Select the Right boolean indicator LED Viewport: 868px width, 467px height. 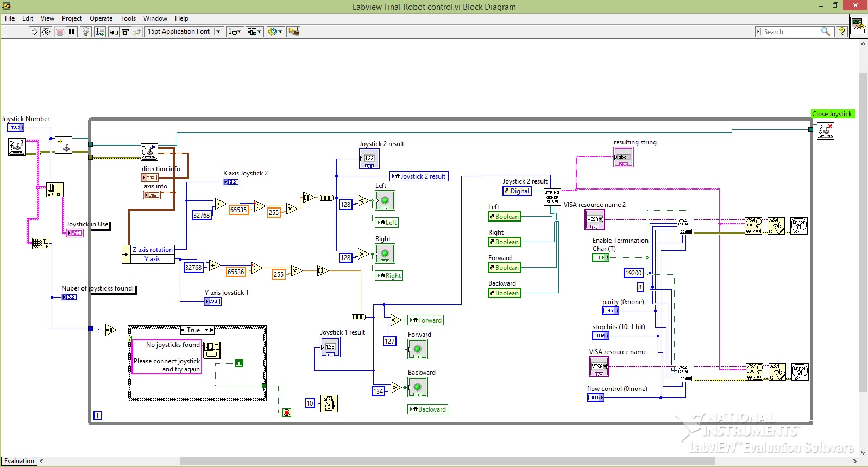[385, 254]
